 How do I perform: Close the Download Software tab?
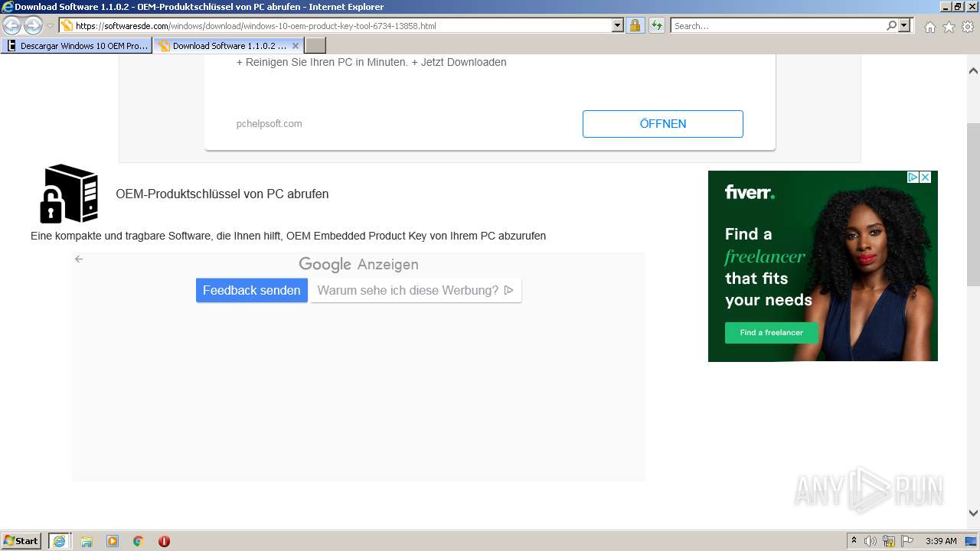click(x=296, y=46)
